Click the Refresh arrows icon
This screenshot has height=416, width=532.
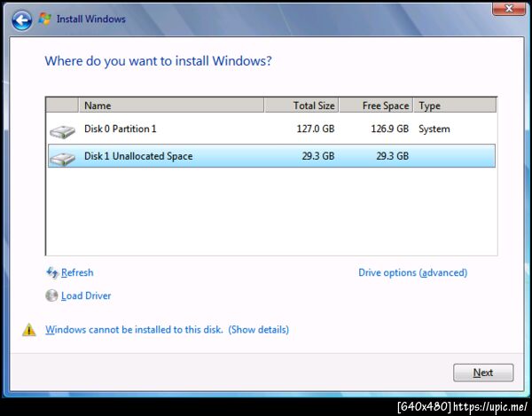pyautogui.click(x=52, y=272)
